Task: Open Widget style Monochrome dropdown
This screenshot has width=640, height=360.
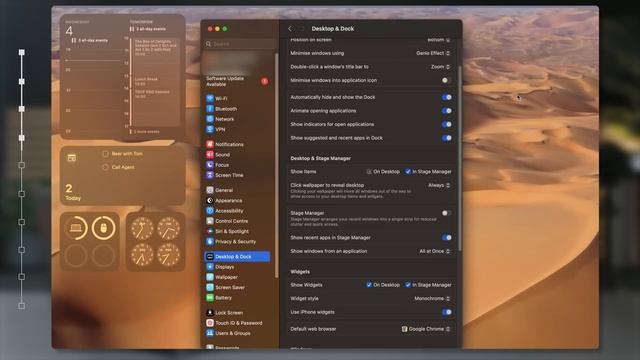Action: pyautogui.click(x=432, y=298)
